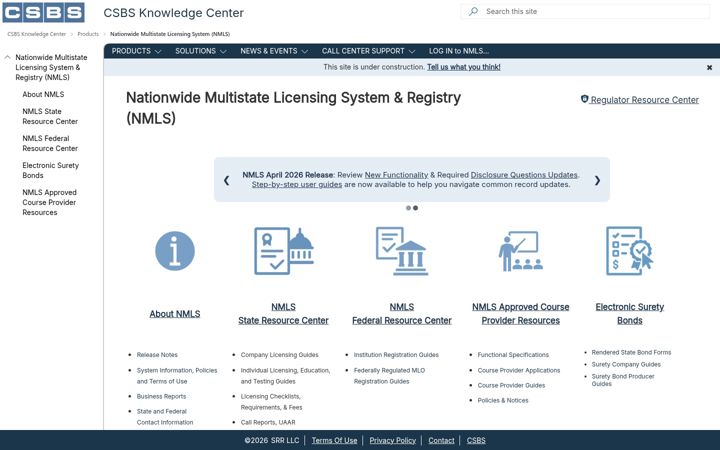Open the Call Center Support dropdown
This screenshot has width=720, height=450.
(368, 51)
